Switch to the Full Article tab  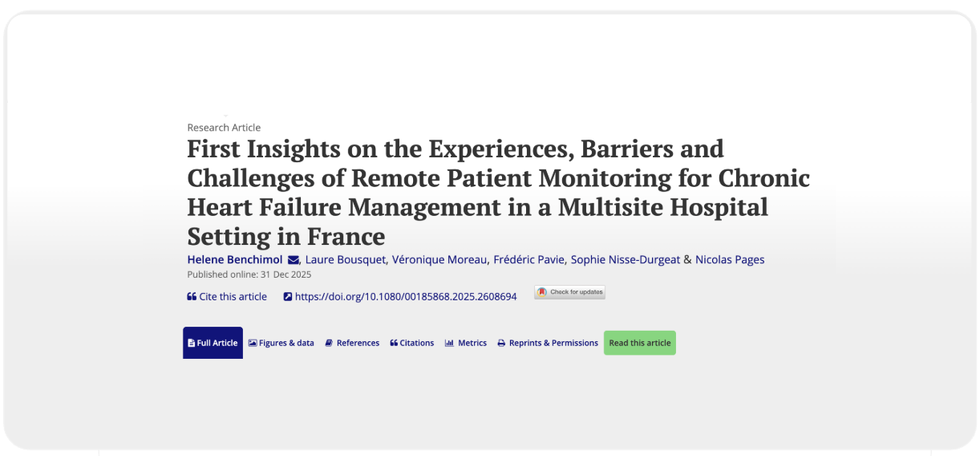click(213, 343)
